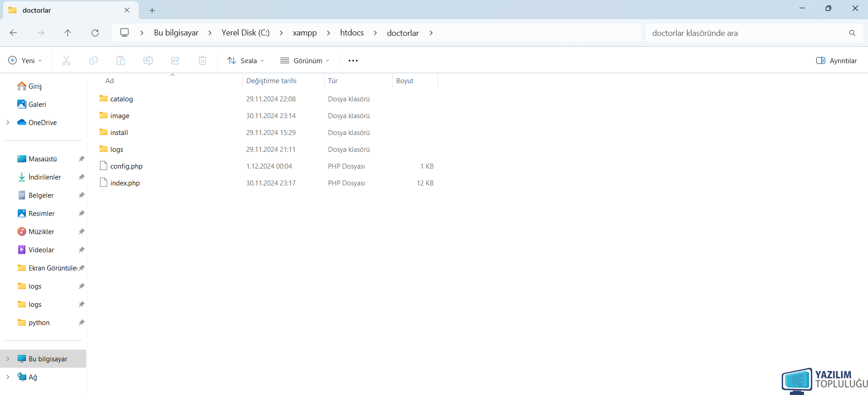This screenshot has height=395, width=868.
Task: Click date 1.12.2024 00:04 of config.php
Action: click(x=269, y=166)
